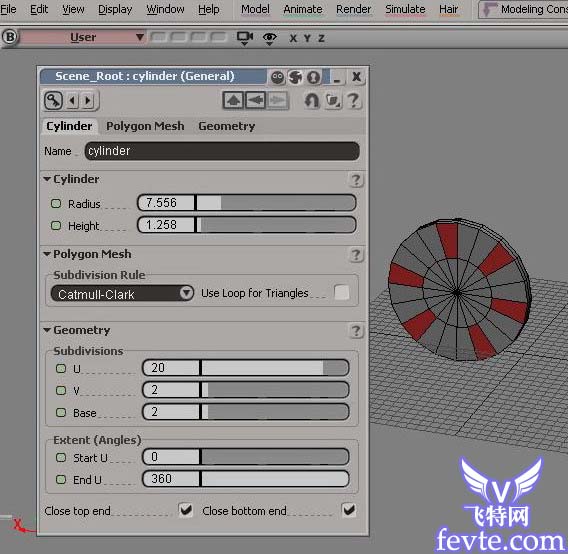The height and width of the screenshot is (554, 568).
Task: Click the lock property page key icon
Action: coord(53,100)
